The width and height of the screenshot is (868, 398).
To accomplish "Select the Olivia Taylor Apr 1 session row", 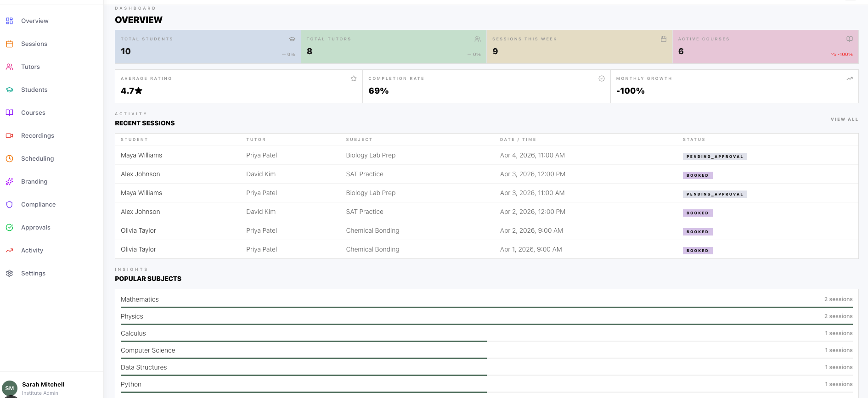I will pos(486,249).
